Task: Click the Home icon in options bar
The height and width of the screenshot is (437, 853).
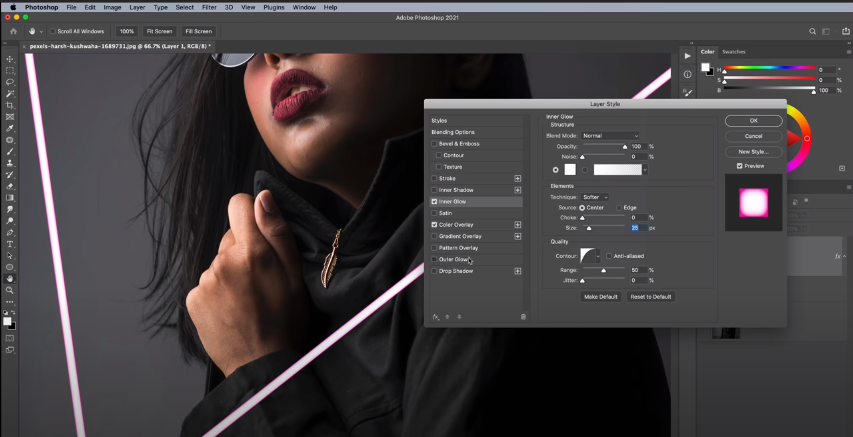Action: tap(14, 31)
